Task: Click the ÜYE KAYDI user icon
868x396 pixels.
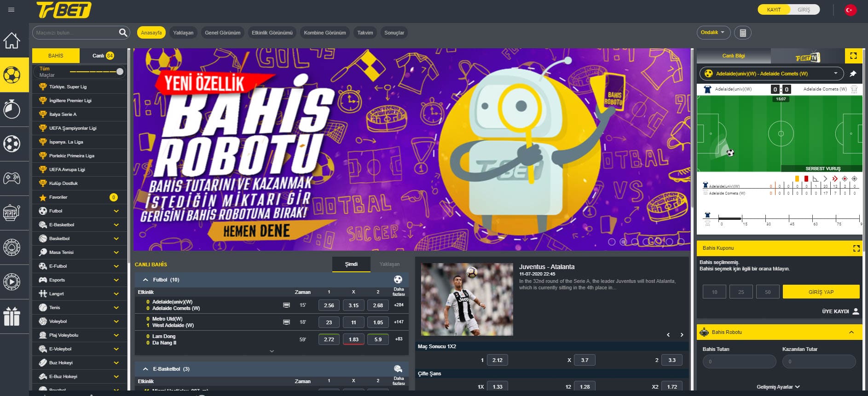Action: click(x=856, y=311)
